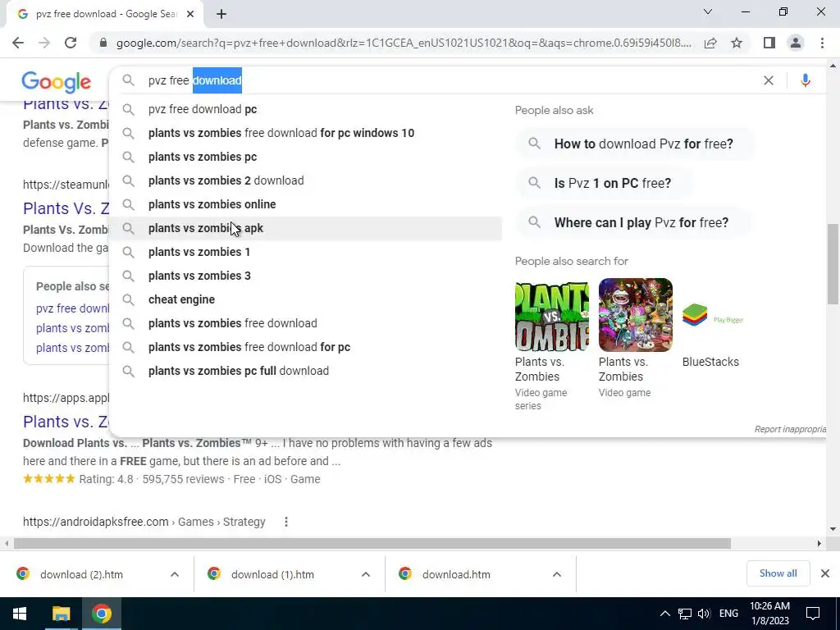Viewport: 840px width, 630px height.
Task: Open Plants vs. Zombies video game series thumbnail
Action: pos(552,315)
